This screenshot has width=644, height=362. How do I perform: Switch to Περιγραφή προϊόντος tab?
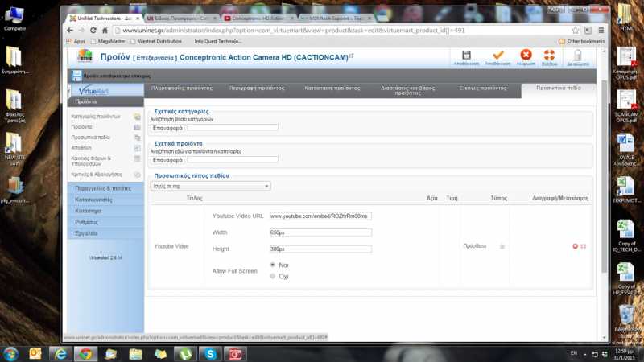point(257,88)
